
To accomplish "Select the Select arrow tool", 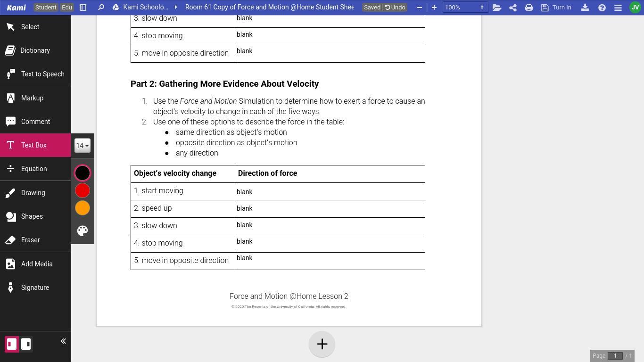I will (x=35, y=27).
